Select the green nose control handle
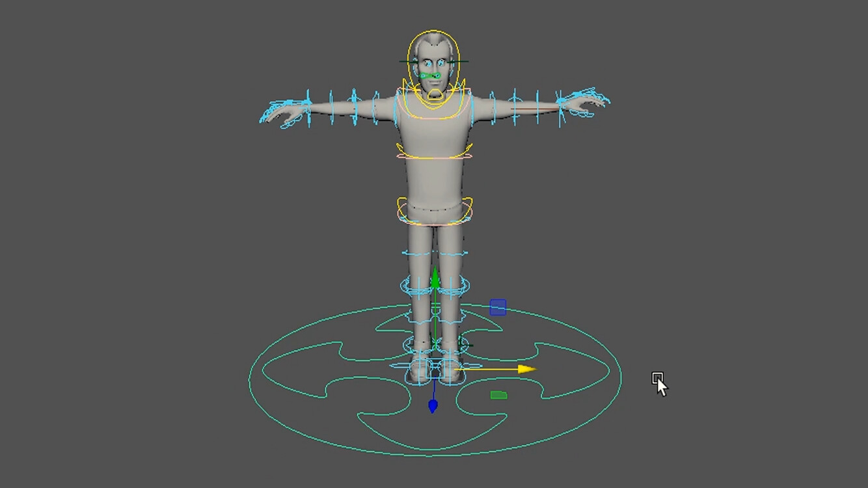The image size is (868, 488). 431,75
